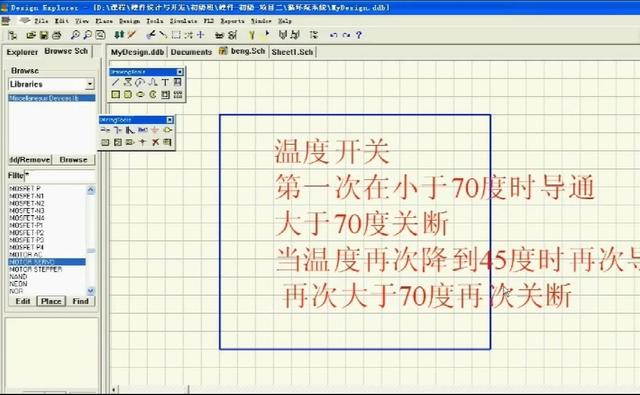Click the Print toolbar icon
This screenshot has height=395, width=640.
pos(56,35)
